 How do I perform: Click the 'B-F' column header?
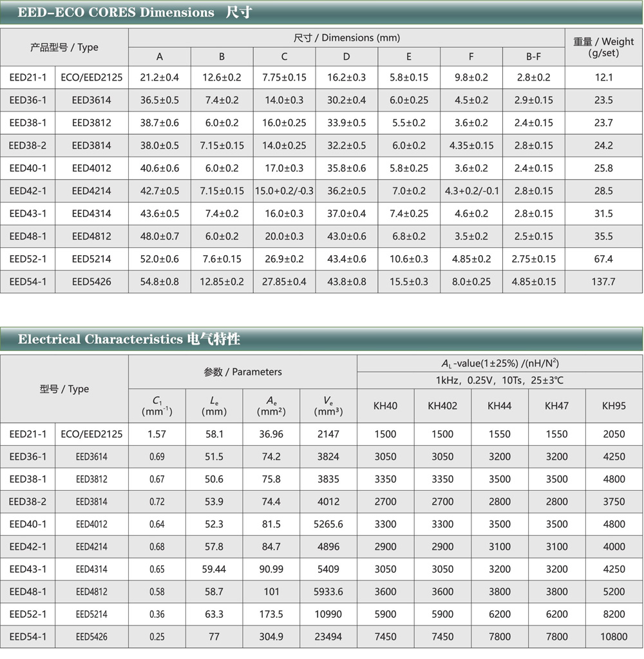pos(533,57)
